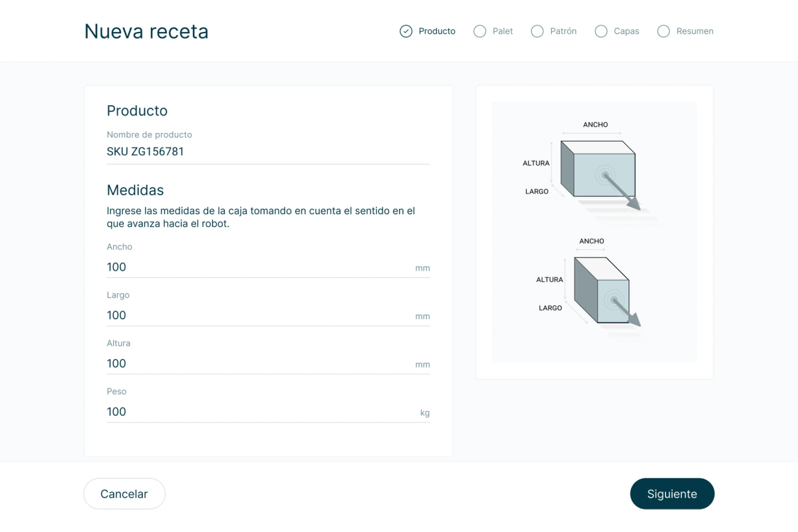Image resolution: width=798 pixels, height=532 pixels.
Task: Switch to the Capas step label
Action: [x=626, y=31]
